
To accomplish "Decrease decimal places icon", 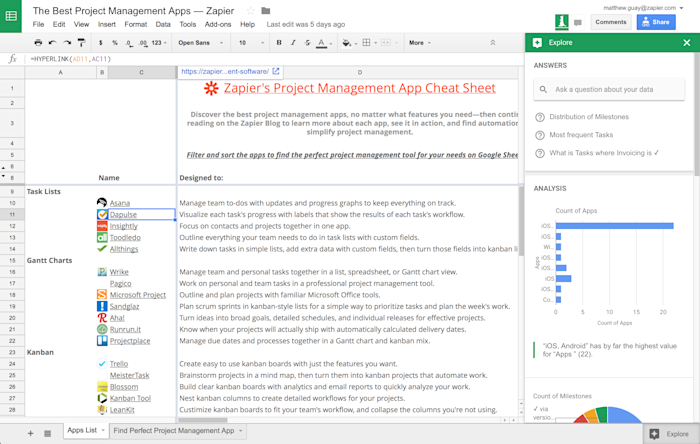I will (x=129, y=43).
